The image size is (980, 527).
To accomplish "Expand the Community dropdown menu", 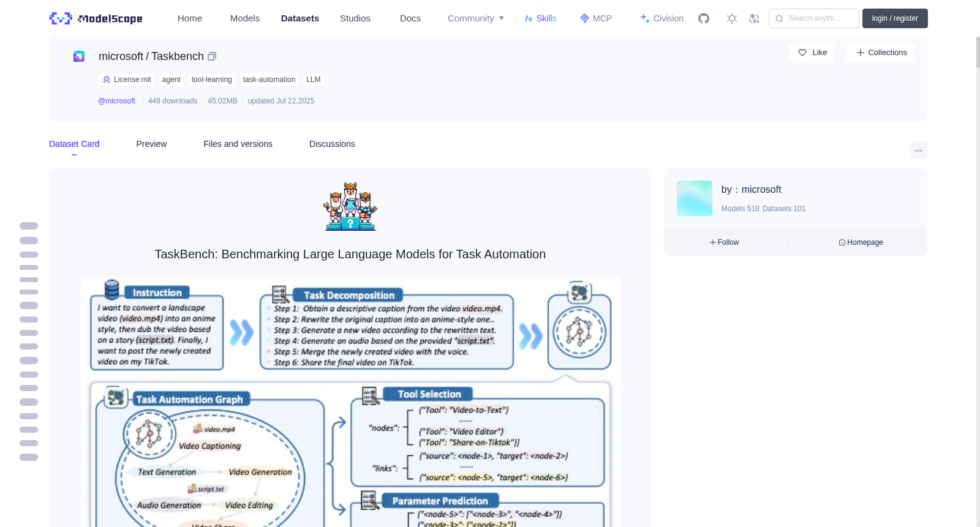I will [476, 18].
